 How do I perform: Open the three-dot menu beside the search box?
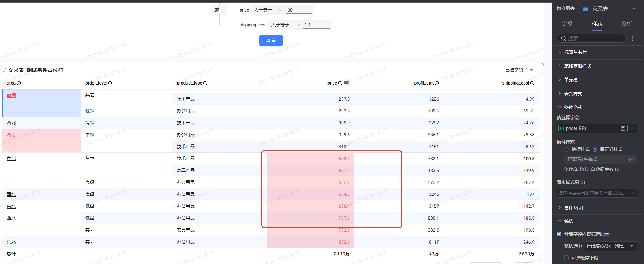point(633,38)
